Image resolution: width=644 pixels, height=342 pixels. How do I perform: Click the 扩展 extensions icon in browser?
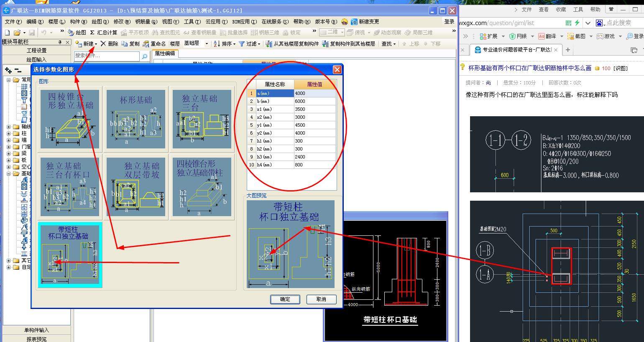click(483, 36)
